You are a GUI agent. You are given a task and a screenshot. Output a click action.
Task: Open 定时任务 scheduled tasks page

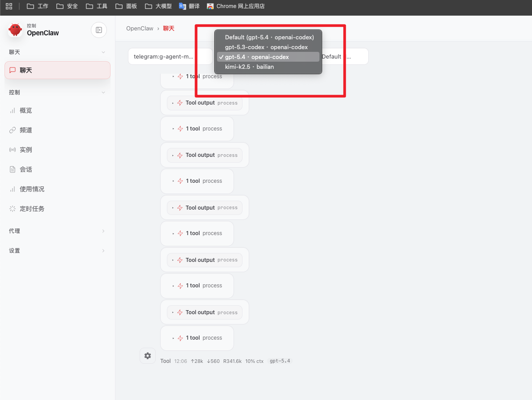tap(31, 209)
